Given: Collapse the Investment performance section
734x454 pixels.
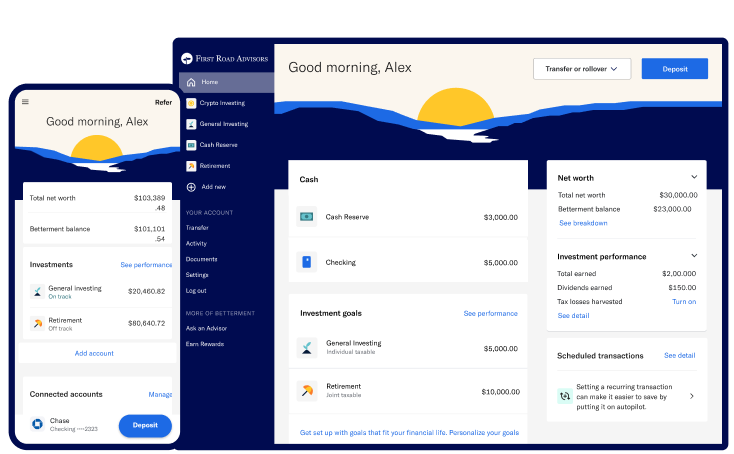Looking at the screenshot, I should 694,256.
